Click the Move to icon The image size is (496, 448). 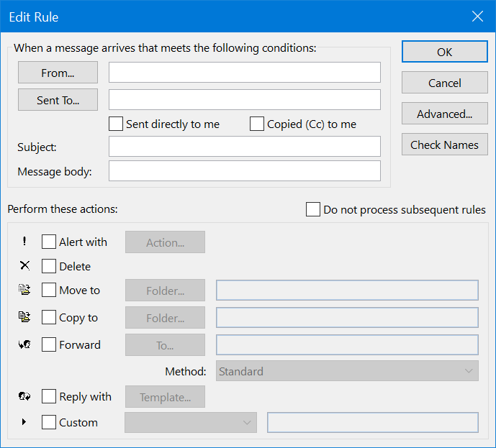click(x=24, y=291)
